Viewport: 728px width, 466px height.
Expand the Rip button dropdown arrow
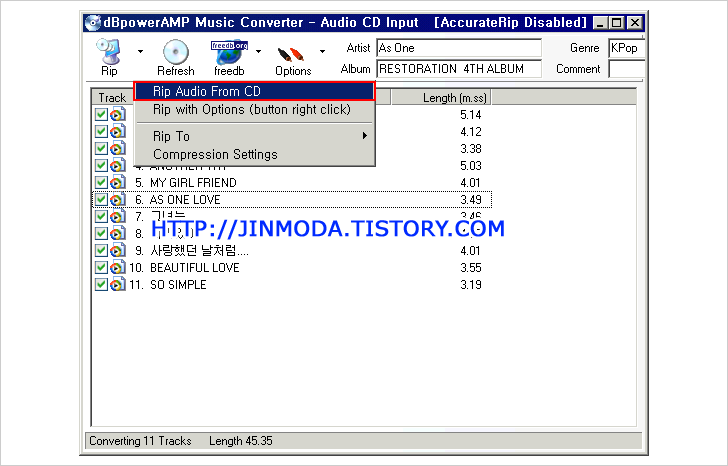pyautogui.click(x=140, y=52)
